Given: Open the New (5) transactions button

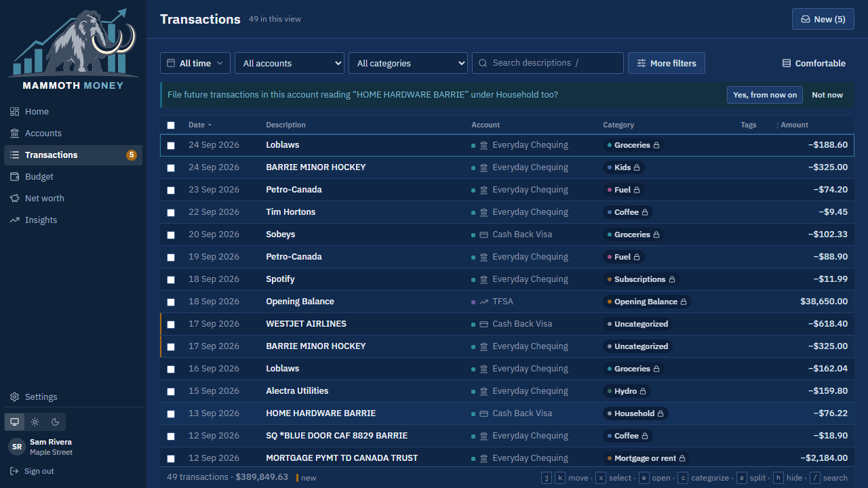Looking at the screenshot, I should [823, 19].
